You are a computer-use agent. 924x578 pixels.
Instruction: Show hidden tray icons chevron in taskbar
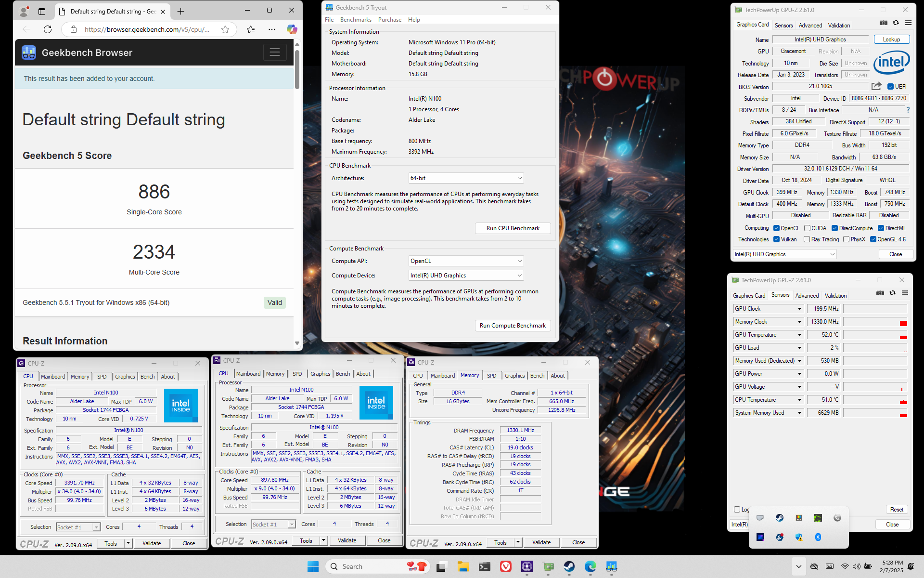[x=799, y=567]
